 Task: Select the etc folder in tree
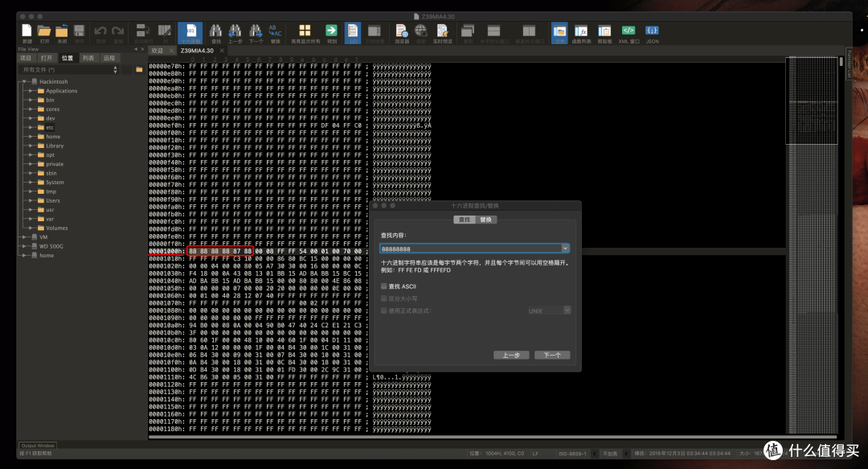[50, 127]
